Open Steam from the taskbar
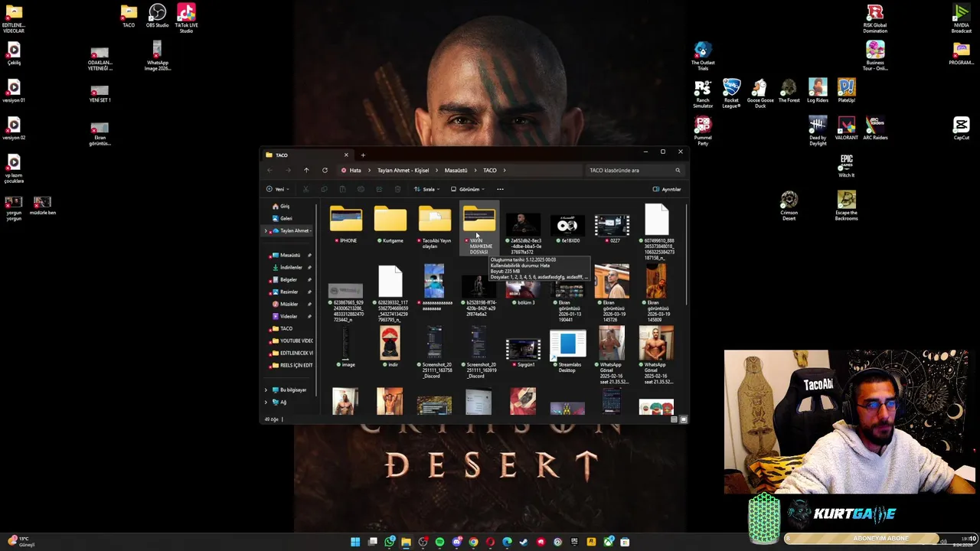 (524, 542)
